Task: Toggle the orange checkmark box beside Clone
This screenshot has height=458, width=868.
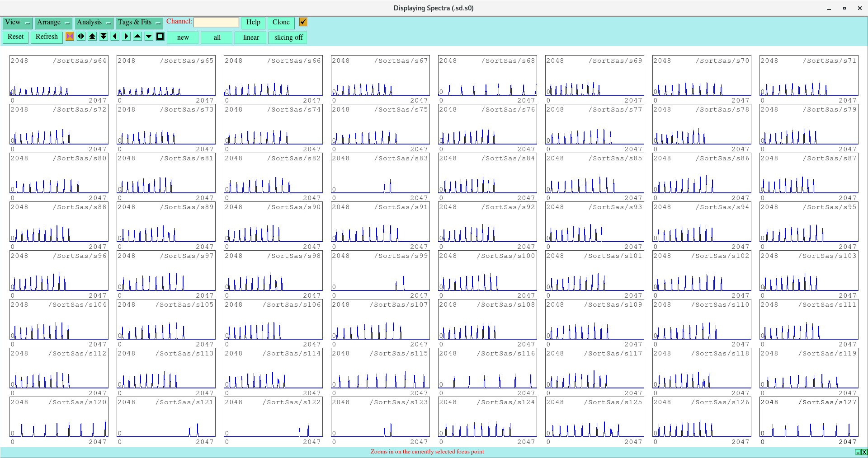Action: tap(303, 22)
